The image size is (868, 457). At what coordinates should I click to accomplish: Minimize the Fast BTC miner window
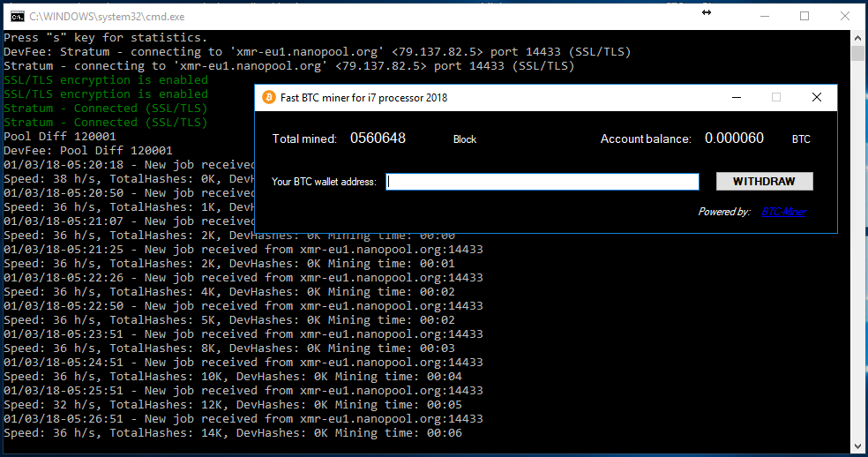click(x=737, y=98)
